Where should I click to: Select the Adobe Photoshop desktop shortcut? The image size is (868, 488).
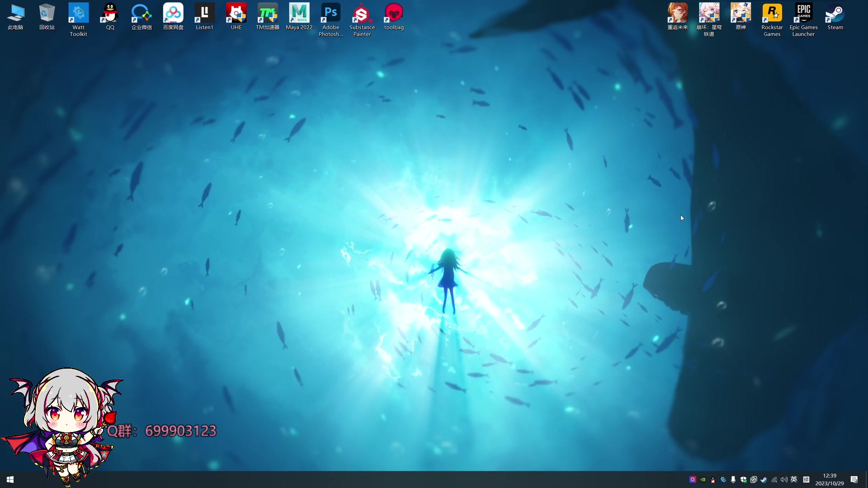pyautogui.click(x=331, y=20)
